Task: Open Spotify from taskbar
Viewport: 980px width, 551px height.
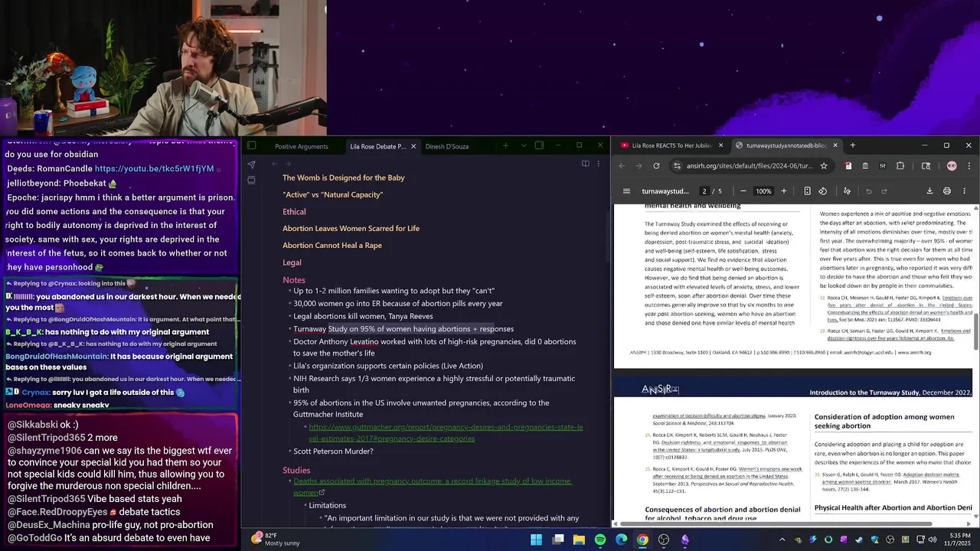Action: (600, 540)
